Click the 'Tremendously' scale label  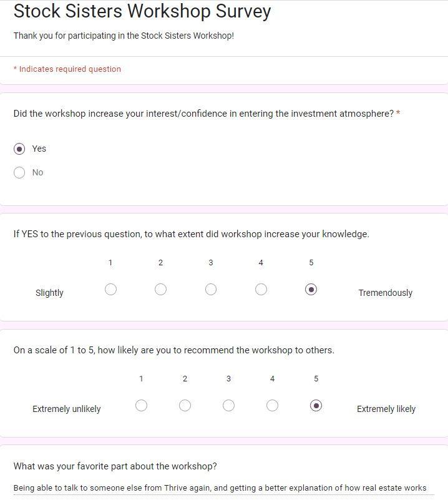(385, 293)
